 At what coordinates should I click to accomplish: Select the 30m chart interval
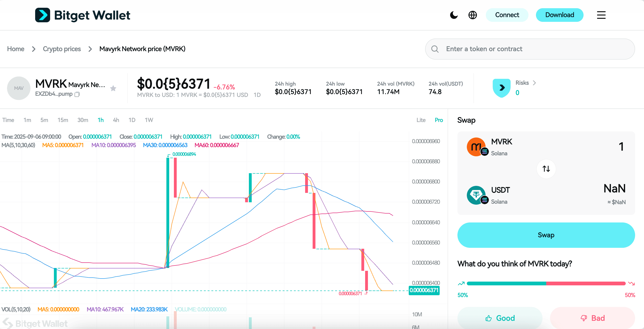coord(83,120)
